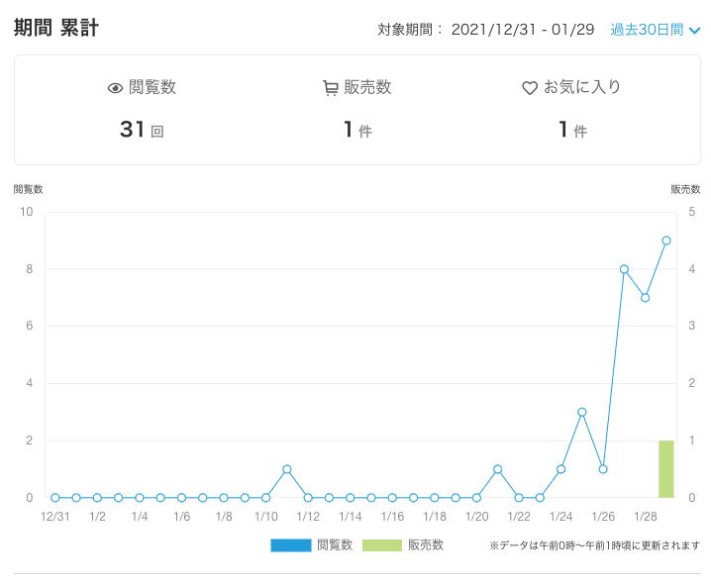Click the date range 2021/12/31 - 01/29
This screenshot has width=711, height=588.
pos(523,30)
